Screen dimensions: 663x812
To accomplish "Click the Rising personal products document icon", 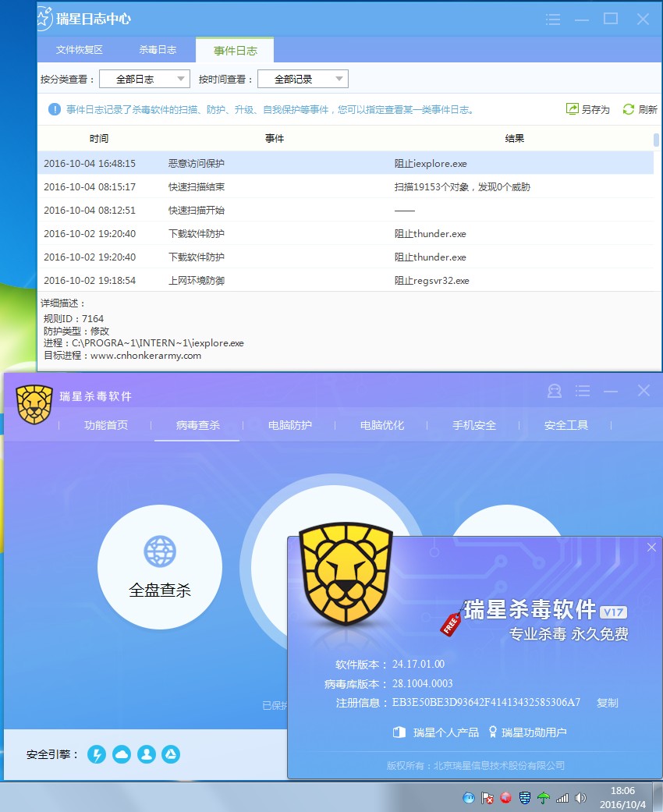I will point(399,732).
